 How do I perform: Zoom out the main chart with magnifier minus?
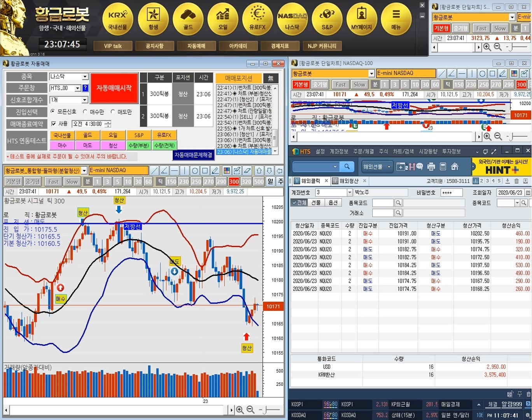pyautogui.click(x=251, y=410)
